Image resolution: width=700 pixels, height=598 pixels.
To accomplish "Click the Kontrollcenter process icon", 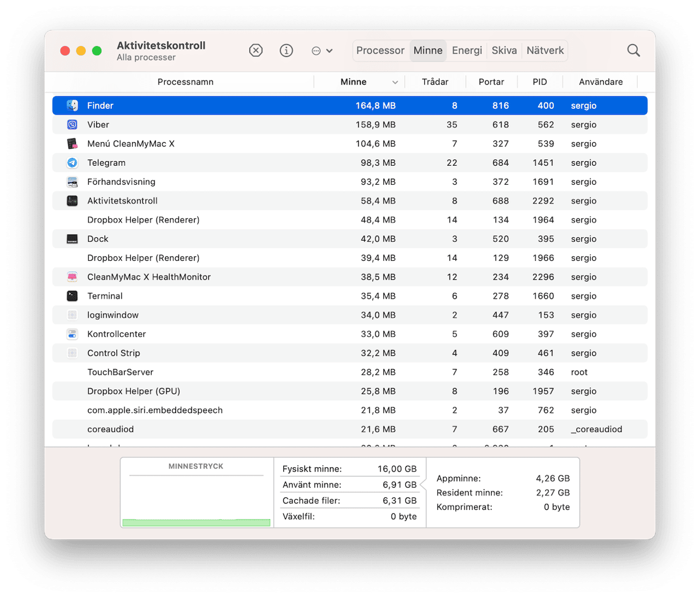I will click(72, 333).
